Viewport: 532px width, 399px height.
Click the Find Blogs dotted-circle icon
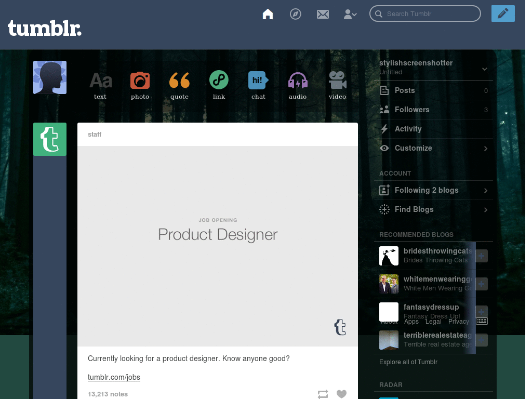(384, 209)
